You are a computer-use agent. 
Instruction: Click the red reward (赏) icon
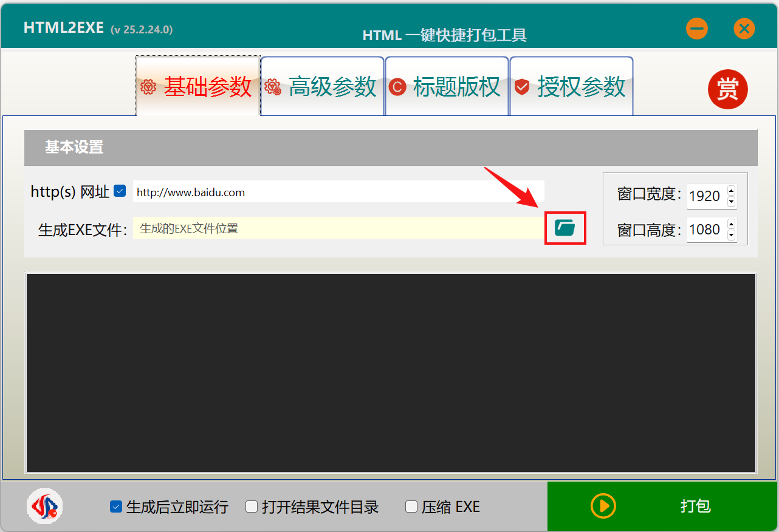(727, 89)
